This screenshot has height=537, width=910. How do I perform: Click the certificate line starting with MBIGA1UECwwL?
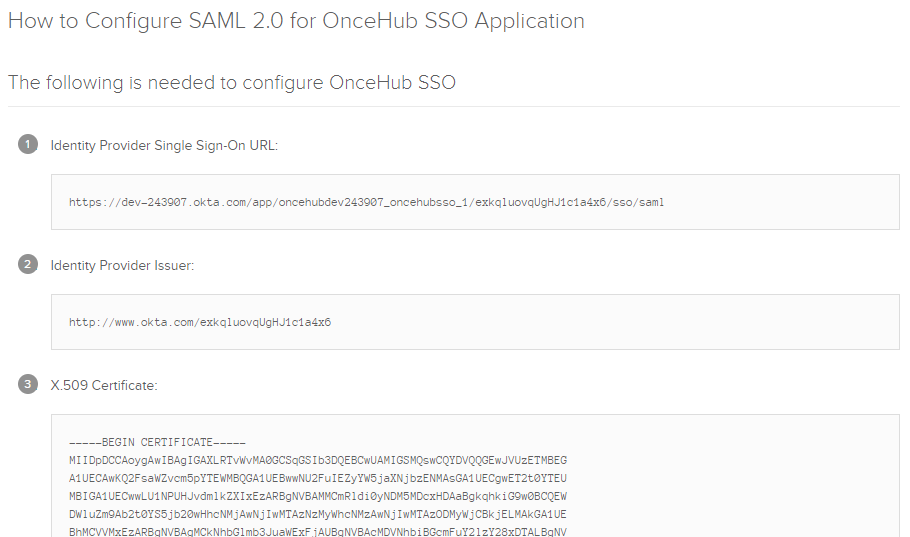317,496
